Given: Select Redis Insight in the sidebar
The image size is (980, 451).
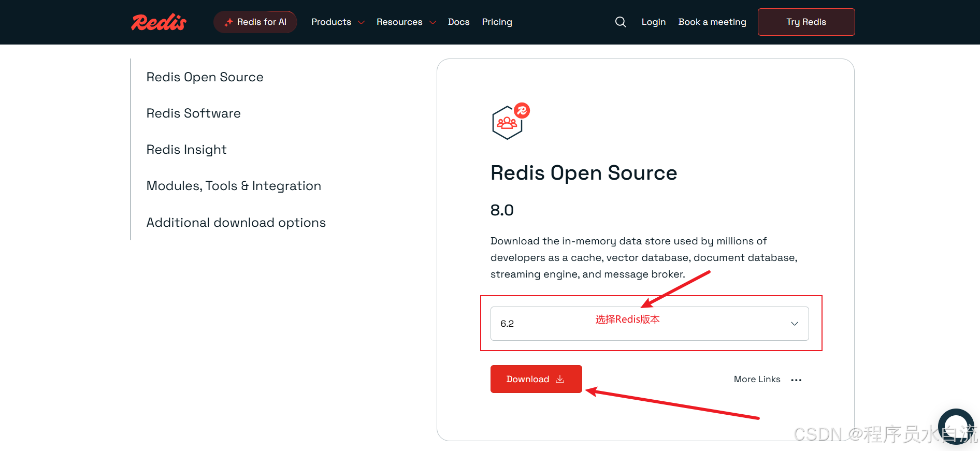Looking at the screenshot, I should click(x=186, y=150).
